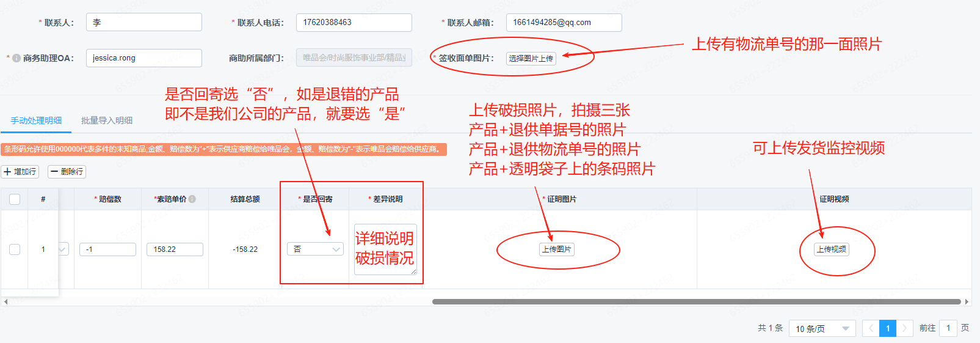This screenshot has width=980, height=343.
Task: Open the 是否回寄 dropdown showing 否
Action: point(315,249)
